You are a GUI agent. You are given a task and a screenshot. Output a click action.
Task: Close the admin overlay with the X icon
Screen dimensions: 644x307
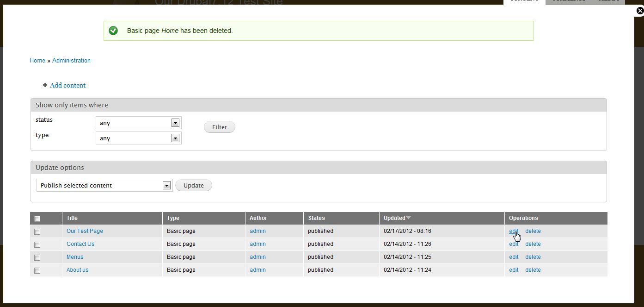[x=640, y=11]
